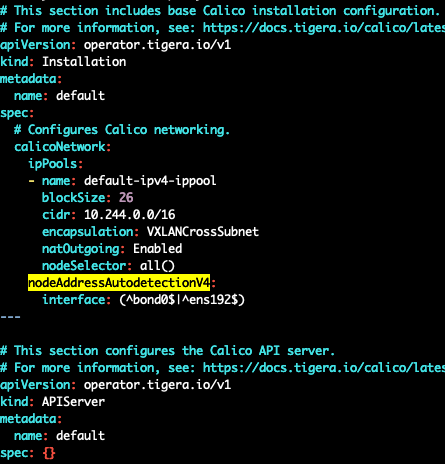Click the yellow list dash before name

[31, 181]
